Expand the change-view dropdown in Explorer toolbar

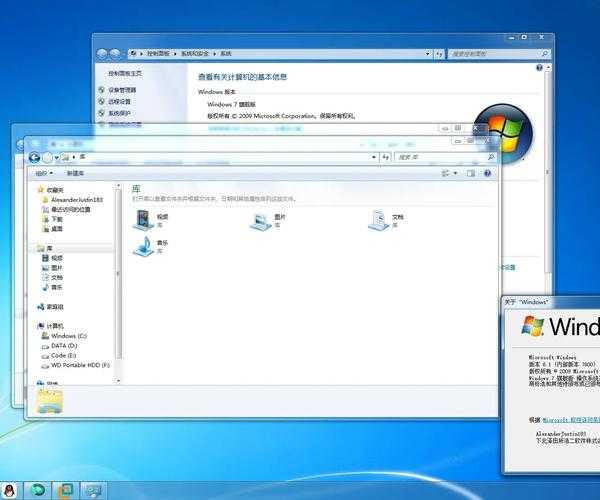click(x=458, y=173)
